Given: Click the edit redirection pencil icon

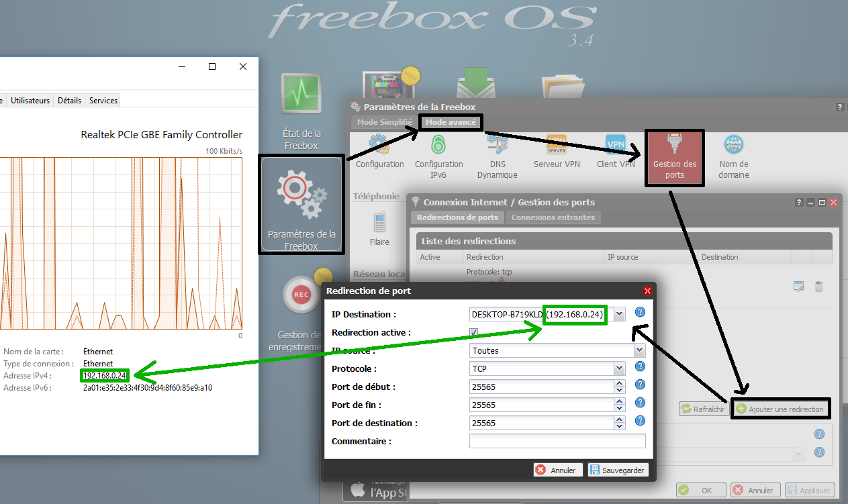Looking at the screenshot, I should click(x=798, y=287).
